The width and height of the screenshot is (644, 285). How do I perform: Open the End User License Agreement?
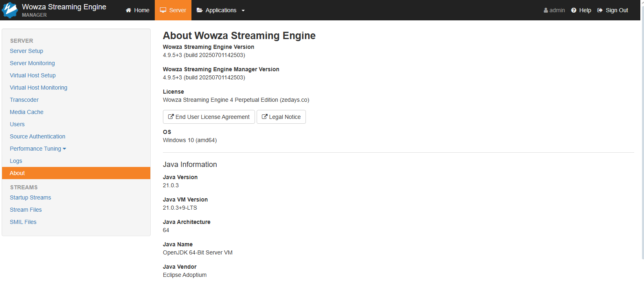[x=209, y=117]
